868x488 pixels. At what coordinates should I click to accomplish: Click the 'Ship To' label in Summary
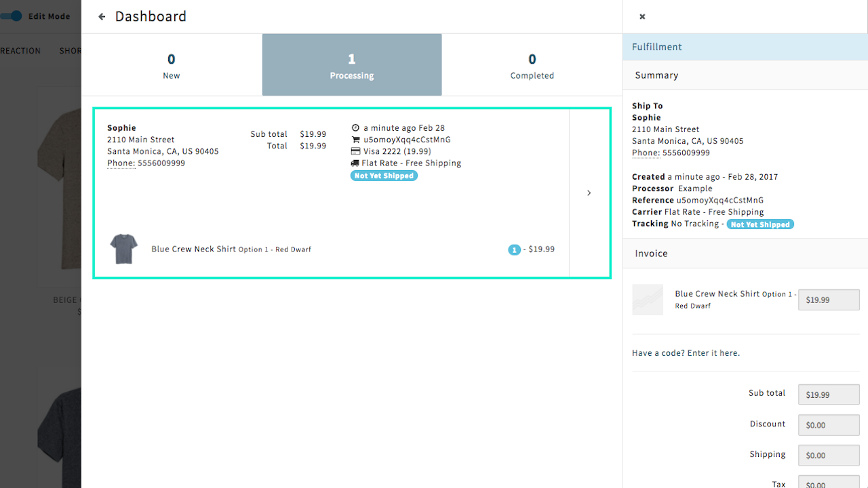click(648, 106)
